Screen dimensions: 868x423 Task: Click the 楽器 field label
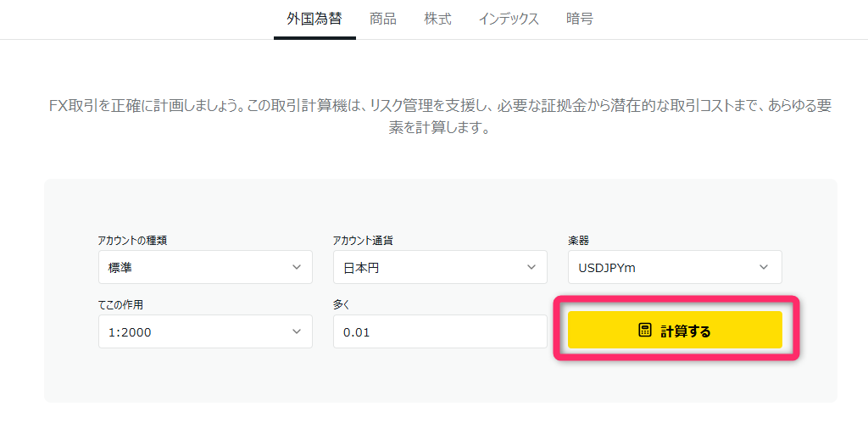[x=577, y=241]
